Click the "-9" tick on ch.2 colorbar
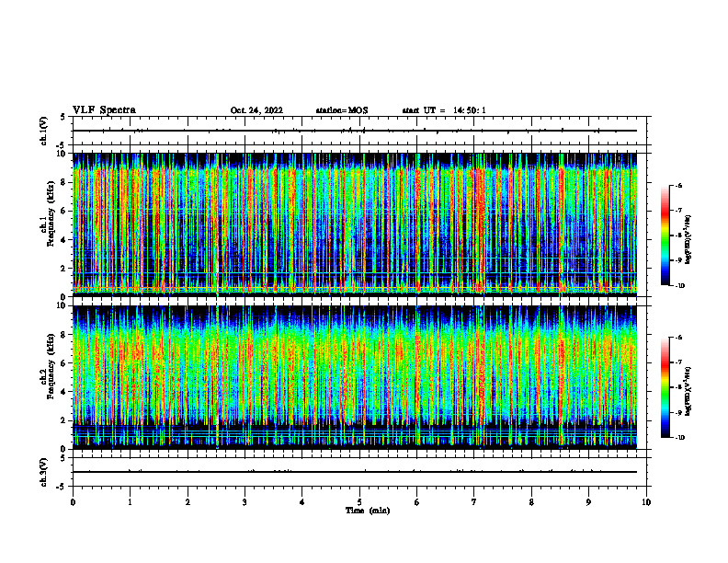 coord(678,412)
